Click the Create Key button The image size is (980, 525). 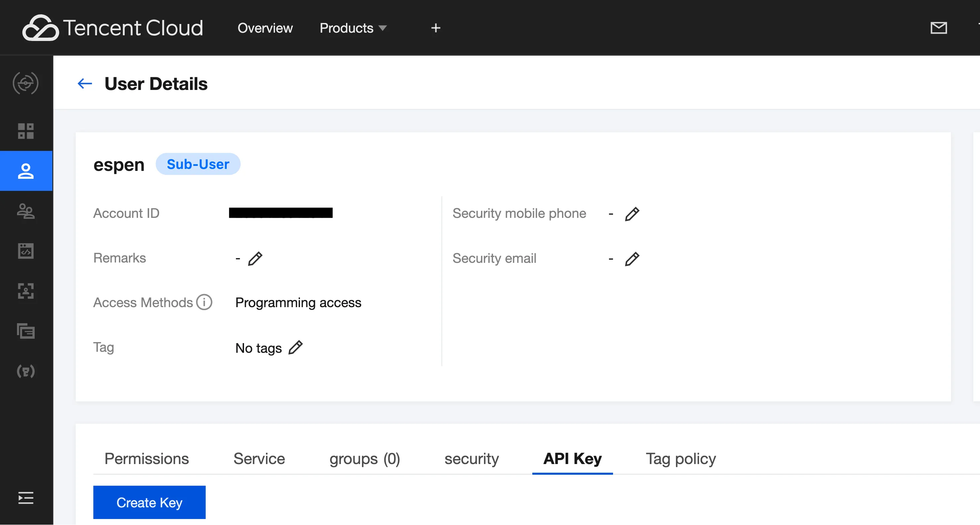coord(149,502)
